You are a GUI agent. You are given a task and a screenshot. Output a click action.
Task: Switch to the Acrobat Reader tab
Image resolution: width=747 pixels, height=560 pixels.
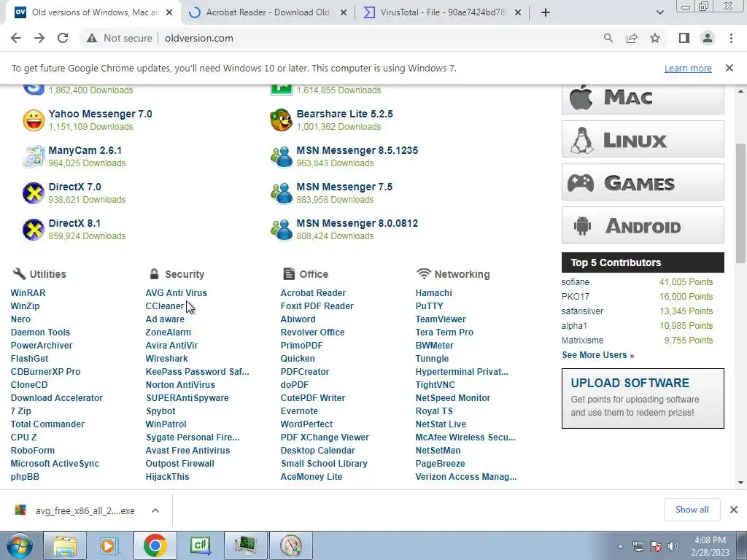pos(268,12)
